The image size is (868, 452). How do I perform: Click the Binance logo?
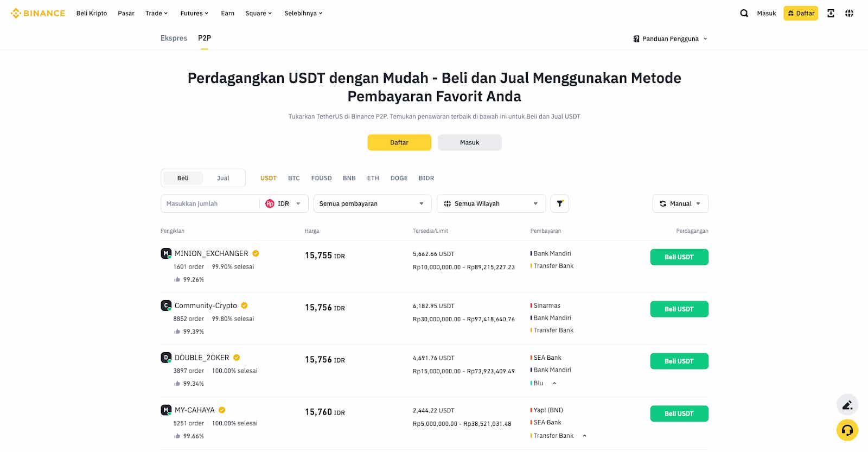coord(38,13)
